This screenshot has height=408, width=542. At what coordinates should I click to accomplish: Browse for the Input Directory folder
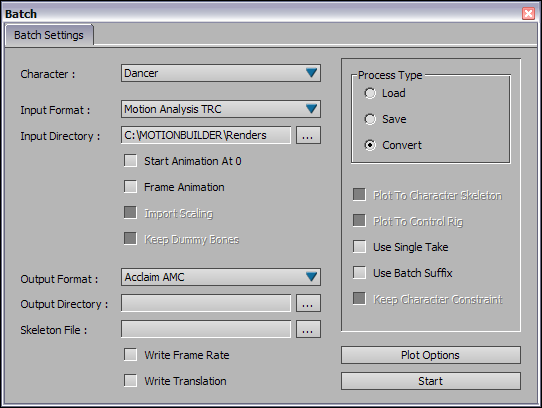click(x=308, y=135)
